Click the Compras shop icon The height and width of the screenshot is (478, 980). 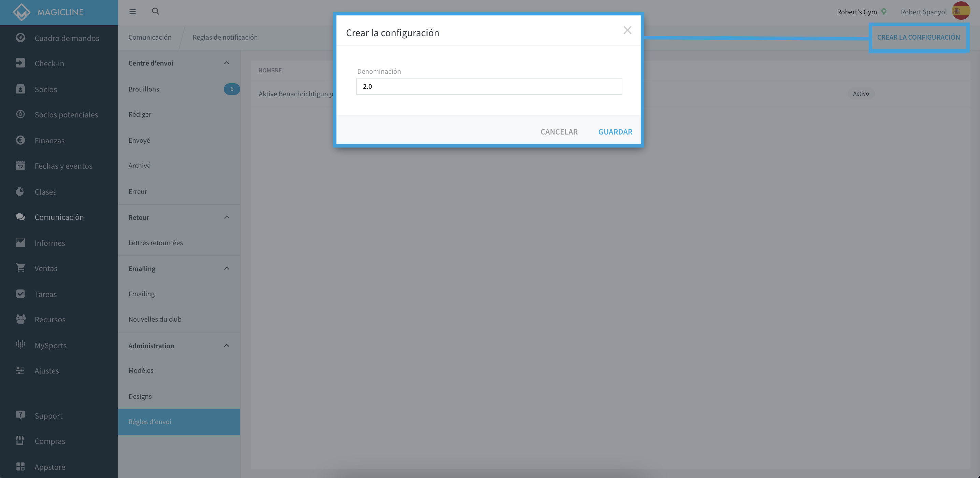(20, 441)
